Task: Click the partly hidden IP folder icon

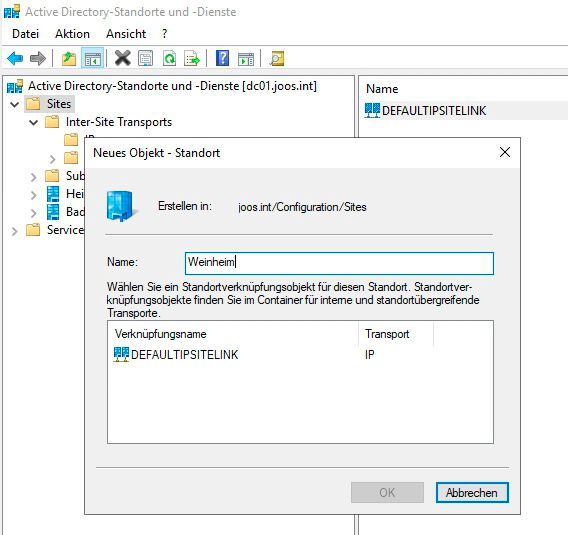Action: click(x=71, y=139)
